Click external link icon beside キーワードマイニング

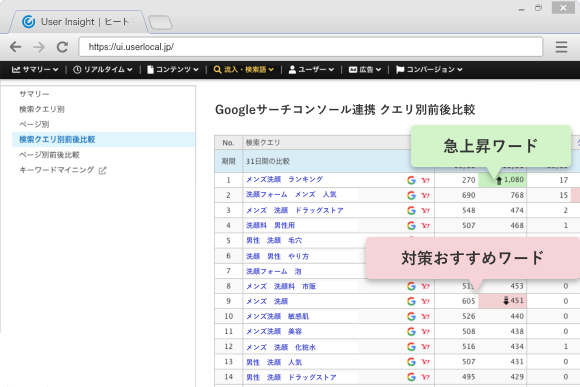click(x=102, y=170)
